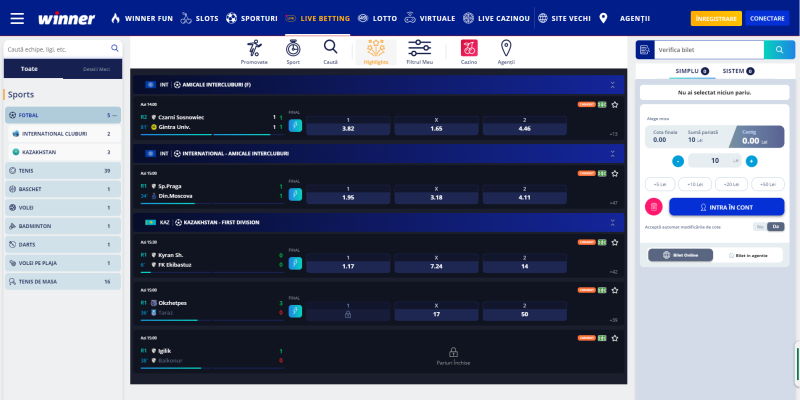
Task: Click the stake amount field showing 10
Action: point(715,161)
